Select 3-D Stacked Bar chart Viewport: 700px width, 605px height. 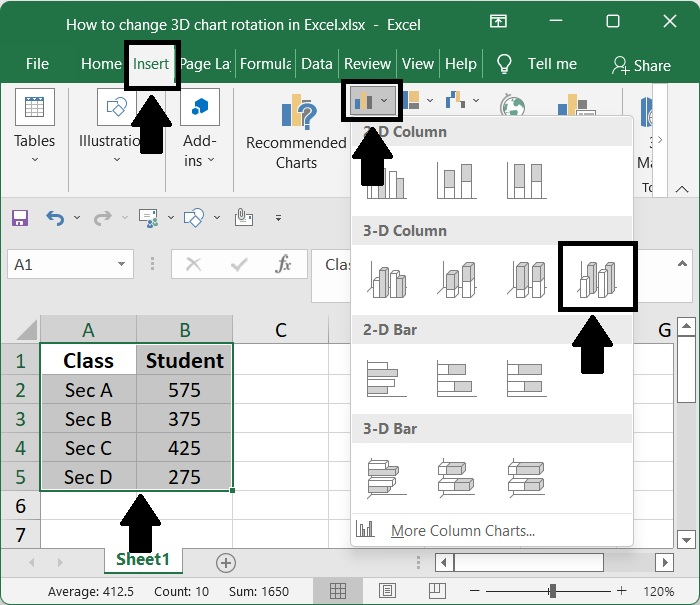click(456, 478)
